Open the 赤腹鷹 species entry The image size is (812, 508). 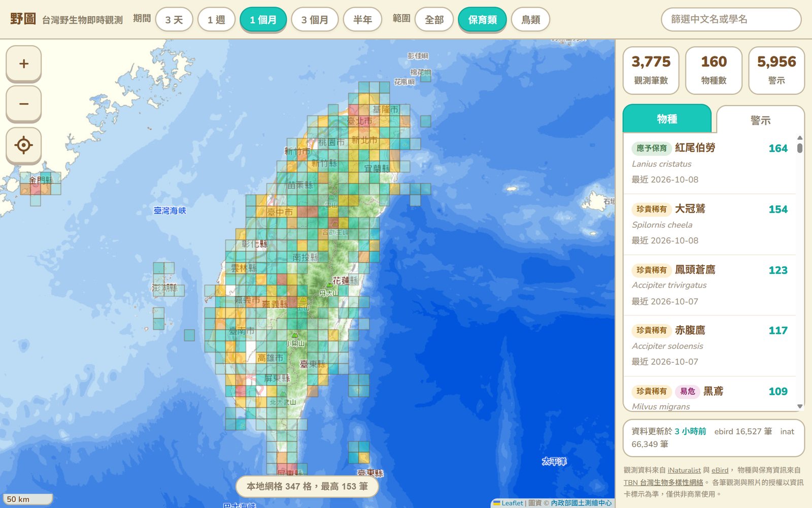[709, 345]
